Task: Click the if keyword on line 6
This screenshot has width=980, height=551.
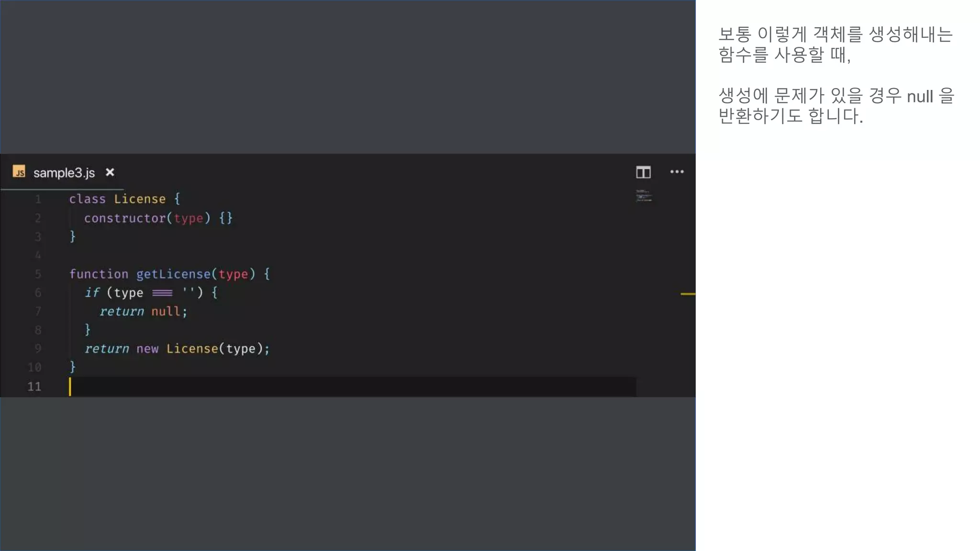Action: pos(92,293)
